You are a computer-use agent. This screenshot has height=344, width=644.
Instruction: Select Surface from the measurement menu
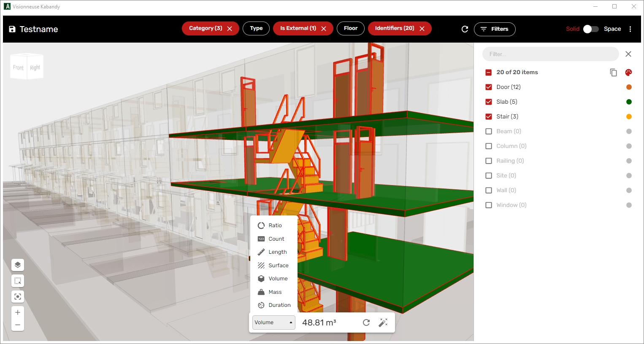coord(279,265)
